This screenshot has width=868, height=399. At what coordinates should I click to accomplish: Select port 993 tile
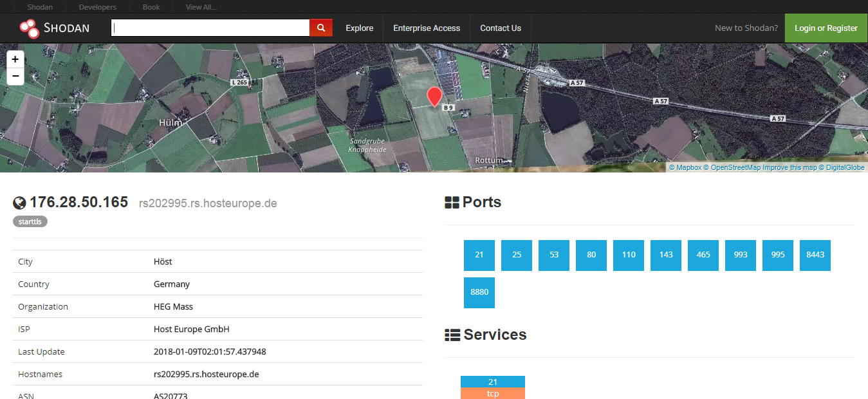click(x=741, y=255)
